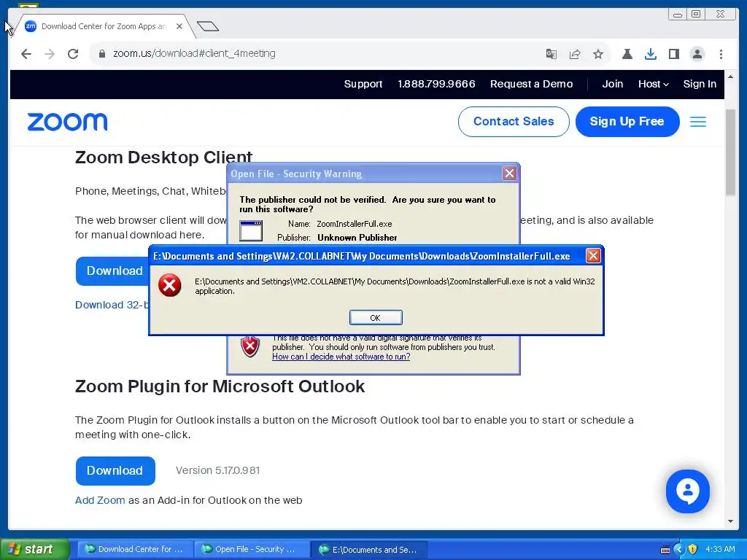Open the Zoom chat assistant bubble
The width and height of the screenshot is (747, 560).
[687, 491]
